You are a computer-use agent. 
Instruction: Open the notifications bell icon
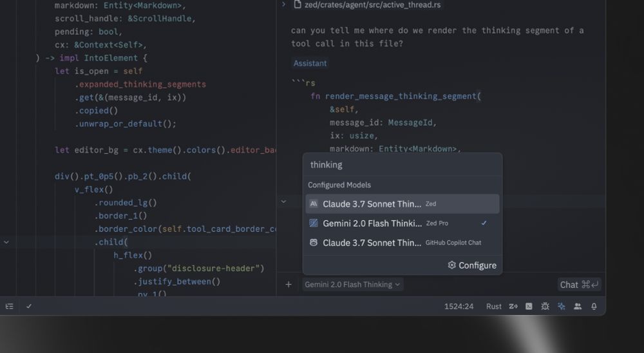594,306
